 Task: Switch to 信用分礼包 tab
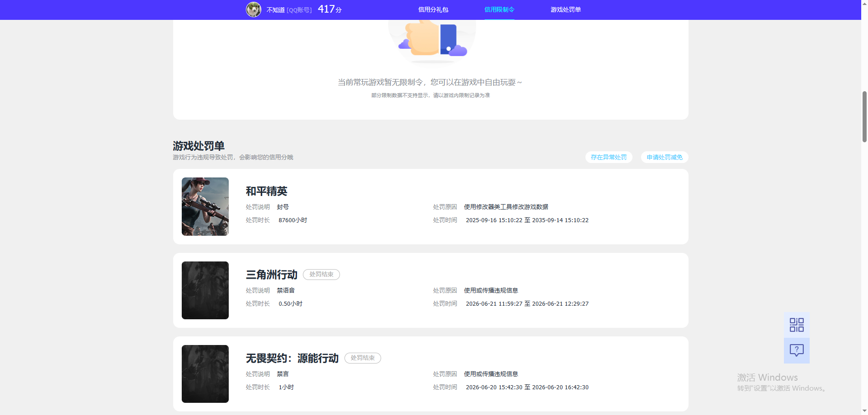433,9
